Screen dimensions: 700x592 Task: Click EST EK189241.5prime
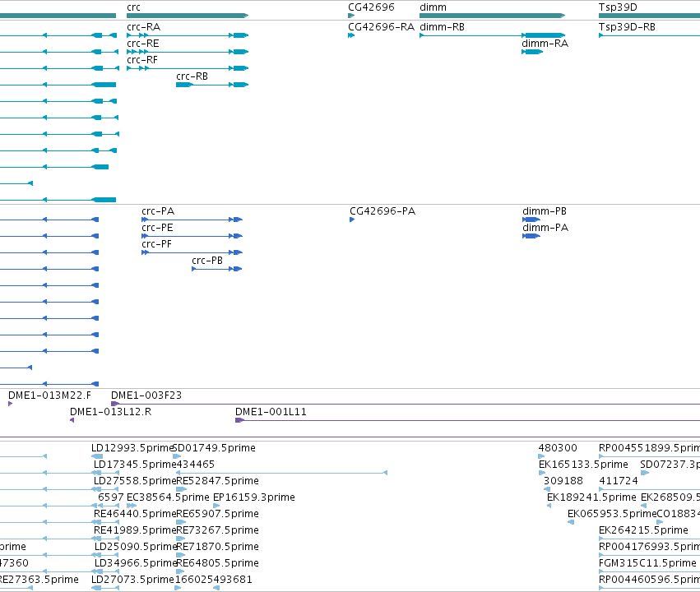click(591, 497)
